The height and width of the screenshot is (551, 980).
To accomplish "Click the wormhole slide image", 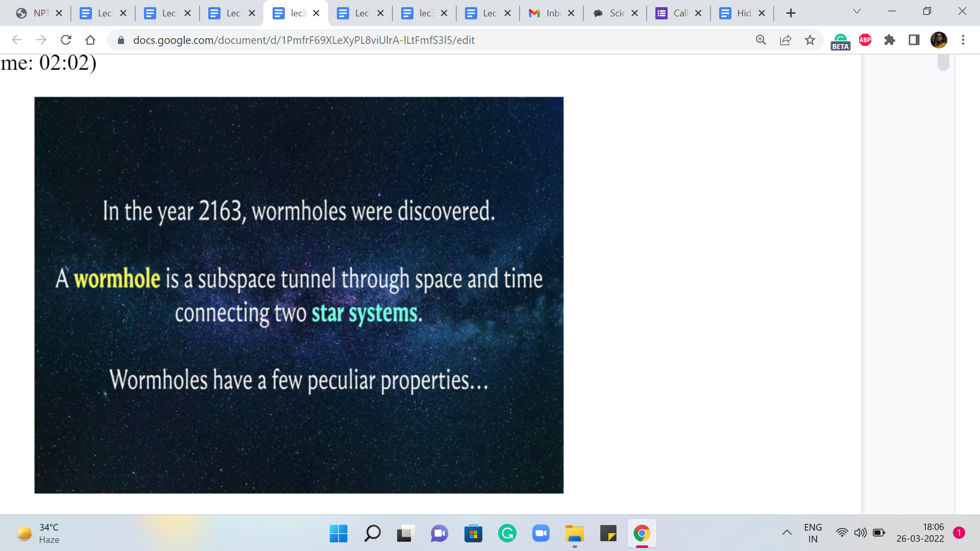I will coord(299,295).
